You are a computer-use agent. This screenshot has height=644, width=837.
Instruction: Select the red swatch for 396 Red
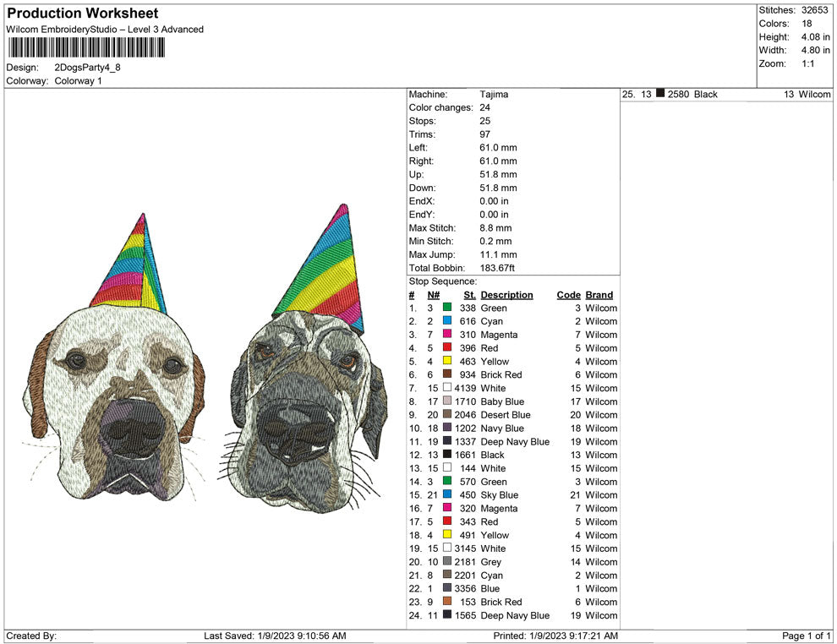[x=447, y=347]
